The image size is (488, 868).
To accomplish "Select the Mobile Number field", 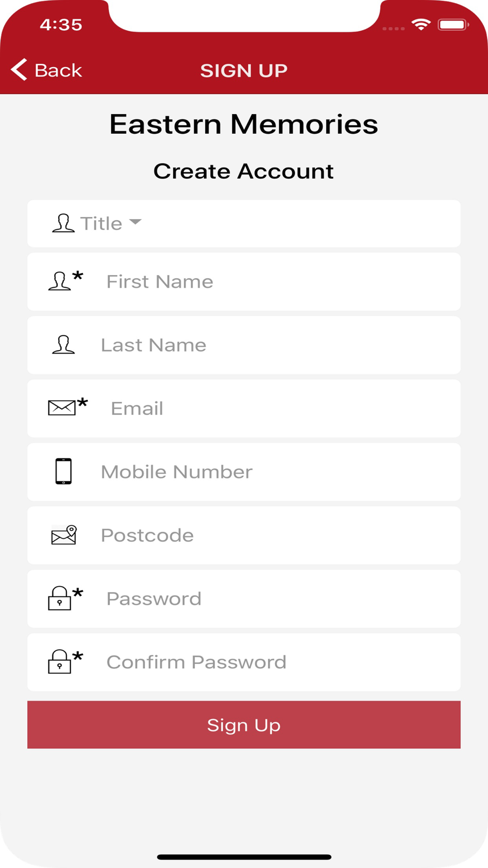I will pyautogui.click(x=244, y=472).
